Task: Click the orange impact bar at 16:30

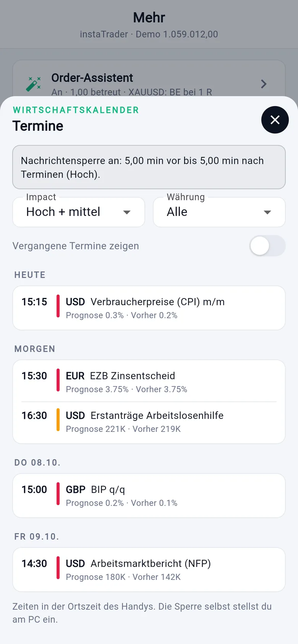Action: [x=58, y=420]
